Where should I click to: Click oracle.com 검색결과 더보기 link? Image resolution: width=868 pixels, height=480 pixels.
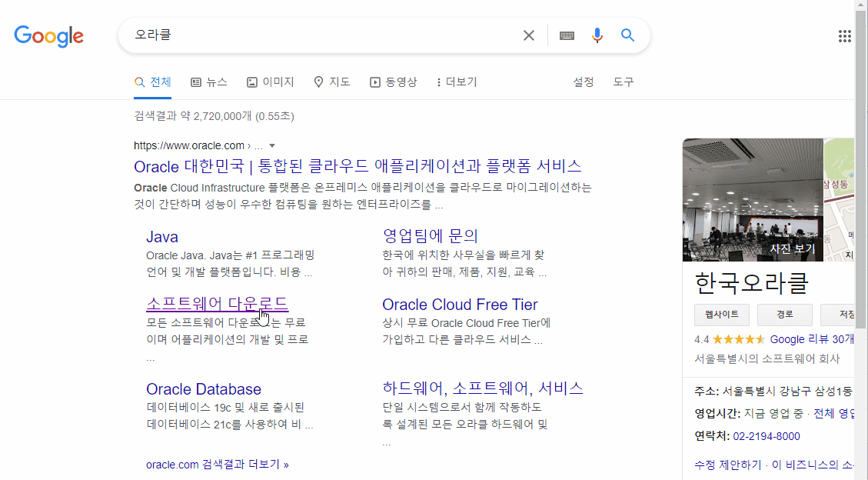(x=218, y=465)
